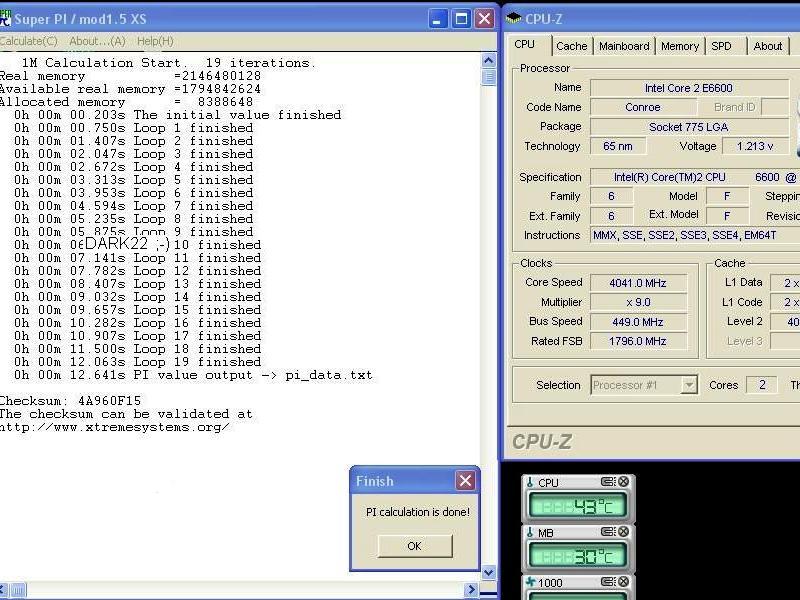Click the Loop 1 finished line

134,128
